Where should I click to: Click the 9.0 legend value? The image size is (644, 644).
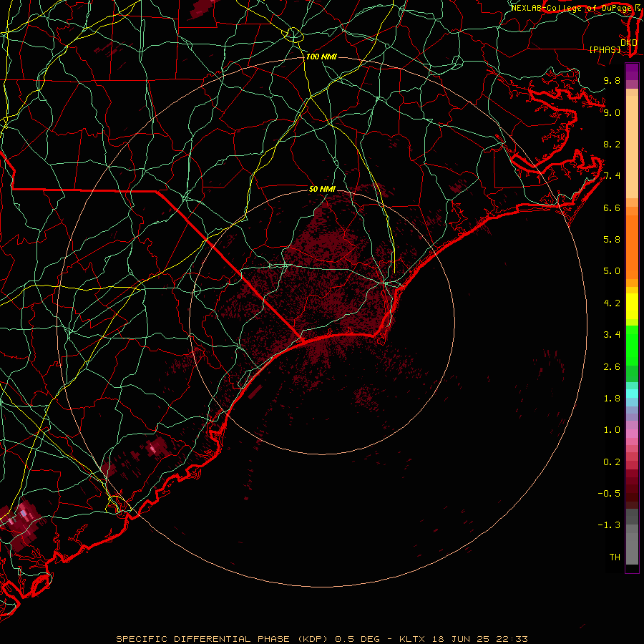(612, 112)
